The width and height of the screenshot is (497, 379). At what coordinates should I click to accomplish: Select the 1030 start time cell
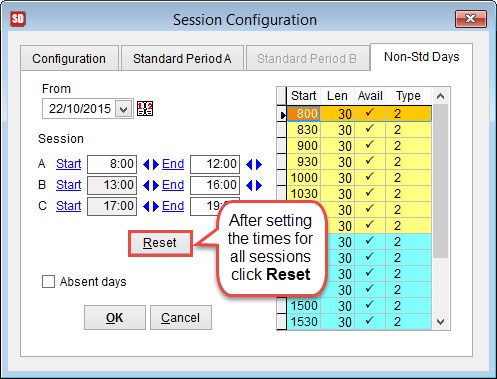[x=304, y=194]
